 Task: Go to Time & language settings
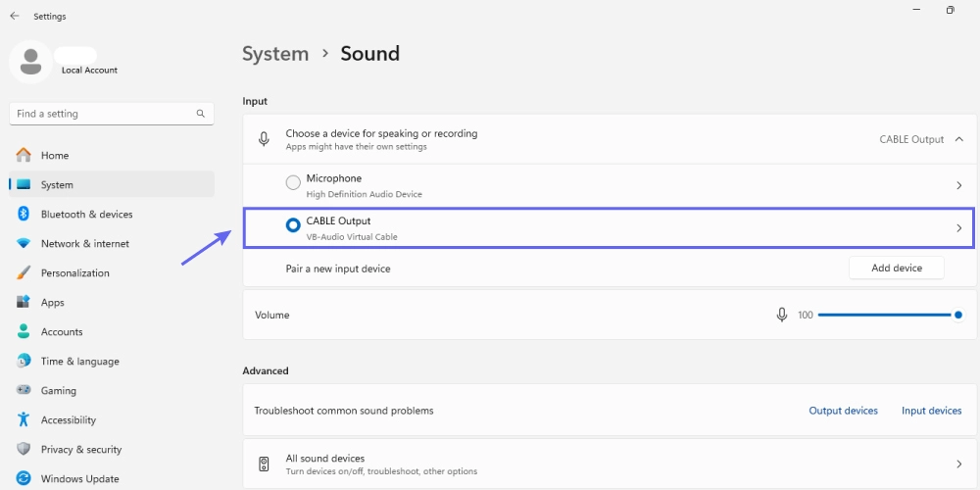[x=79, y=362]
